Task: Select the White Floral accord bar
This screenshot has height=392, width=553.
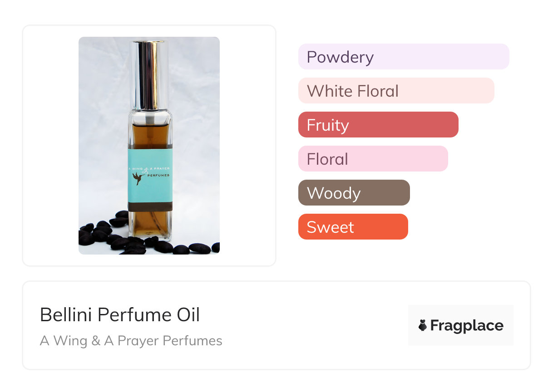Action: tap(396, 91)
